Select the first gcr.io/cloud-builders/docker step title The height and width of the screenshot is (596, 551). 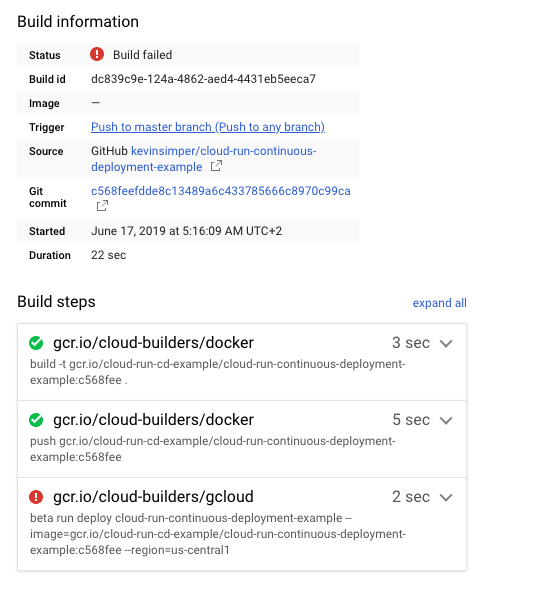coord(153,343)
